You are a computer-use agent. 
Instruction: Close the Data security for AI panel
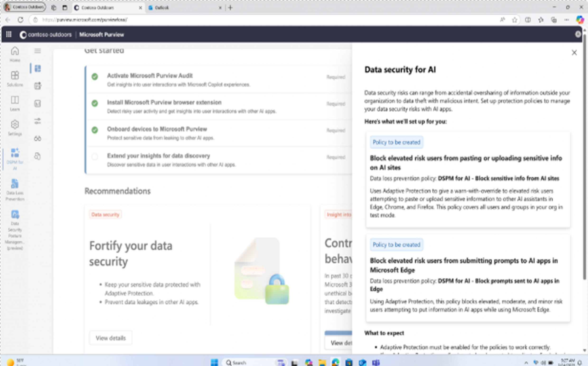point(574,53)
